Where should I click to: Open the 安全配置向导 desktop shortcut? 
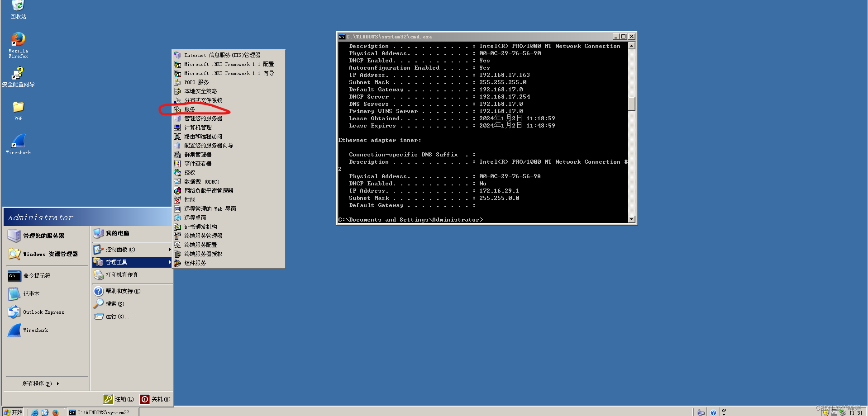click(x=18, y=77)
